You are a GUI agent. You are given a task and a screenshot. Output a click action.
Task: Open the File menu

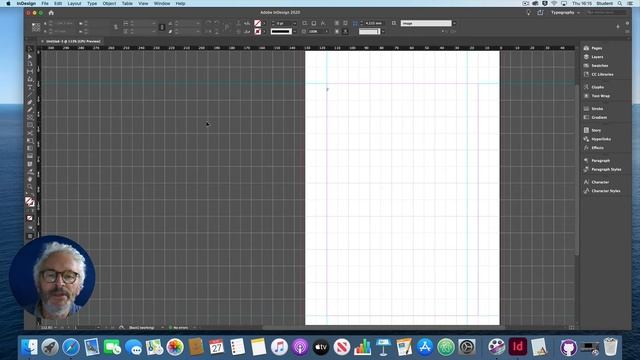click(x=45, y=3)
